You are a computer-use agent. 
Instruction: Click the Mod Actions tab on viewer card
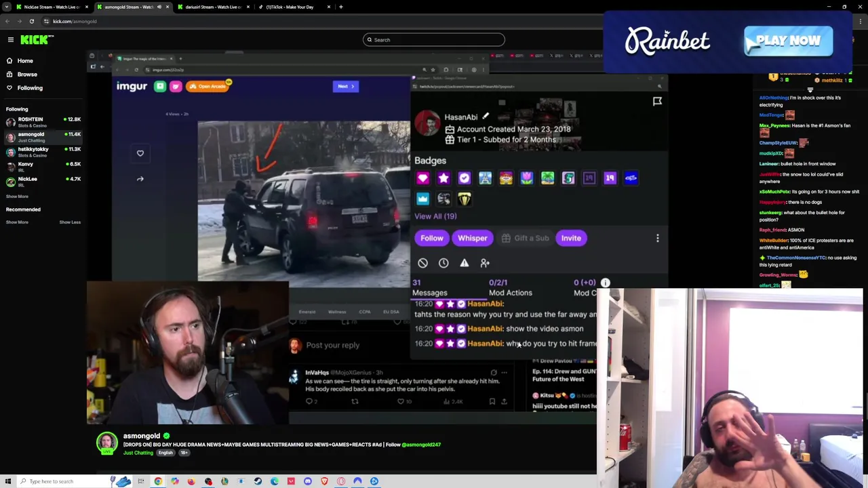510,287
